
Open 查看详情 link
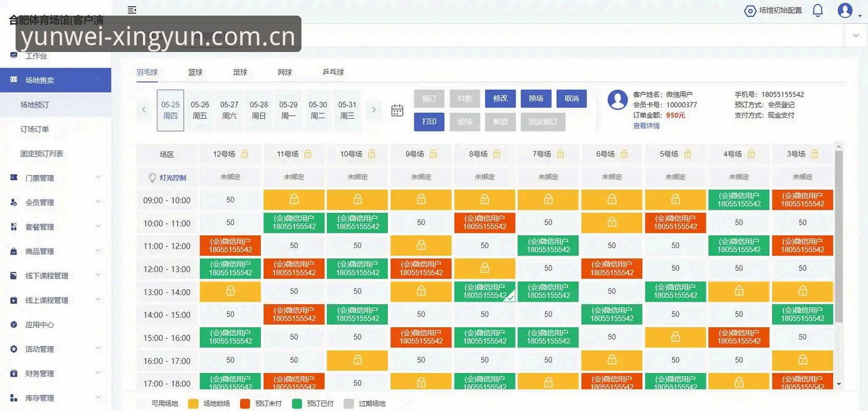tap(646, 126)
